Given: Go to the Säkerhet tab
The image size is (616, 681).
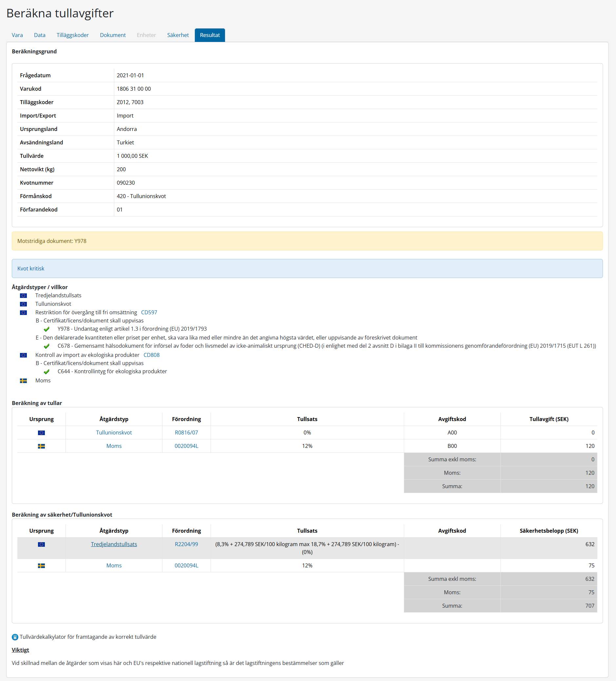Looking at the screenshot, I should tap(178, 35).
